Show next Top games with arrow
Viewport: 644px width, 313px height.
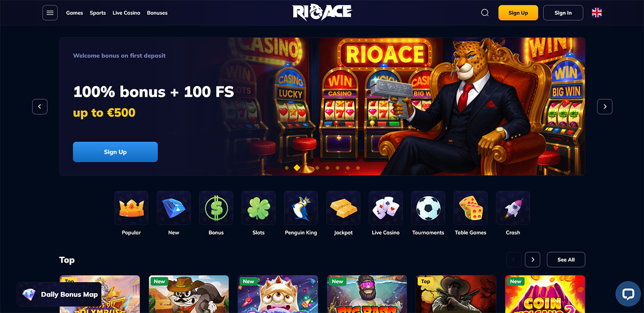pyautogui.click(x=532, y=260)
